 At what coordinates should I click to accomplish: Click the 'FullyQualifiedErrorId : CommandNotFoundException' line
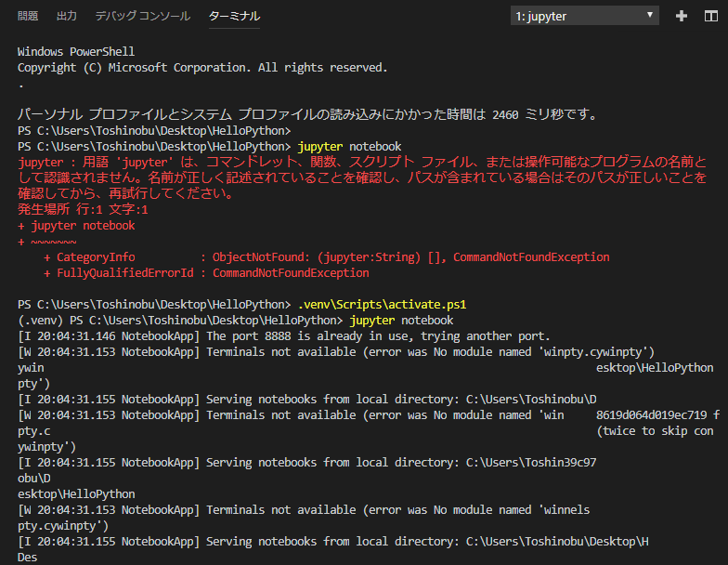(206, 273)
